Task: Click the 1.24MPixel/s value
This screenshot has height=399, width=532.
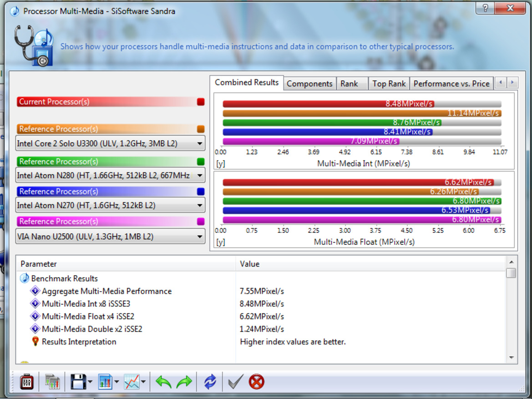Action: pos(262,329)
